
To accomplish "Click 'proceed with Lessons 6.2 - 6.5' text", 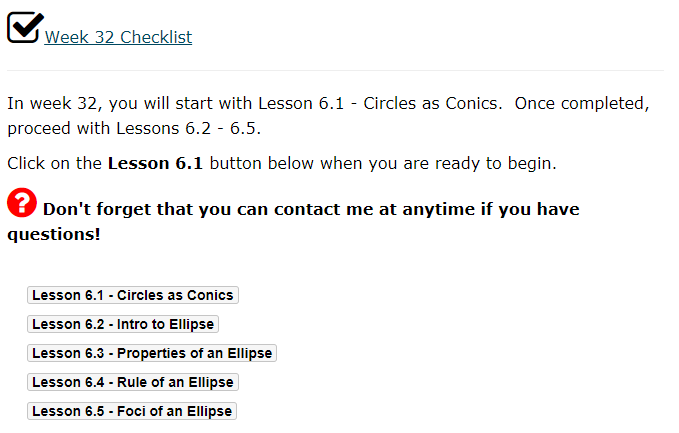I will click(134, 129).
